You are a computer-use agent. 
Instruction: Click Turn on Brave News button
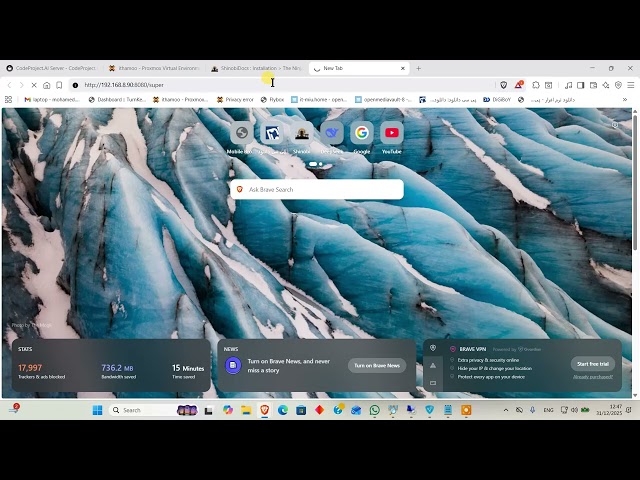pyautogui.click(x=377, y=365)
